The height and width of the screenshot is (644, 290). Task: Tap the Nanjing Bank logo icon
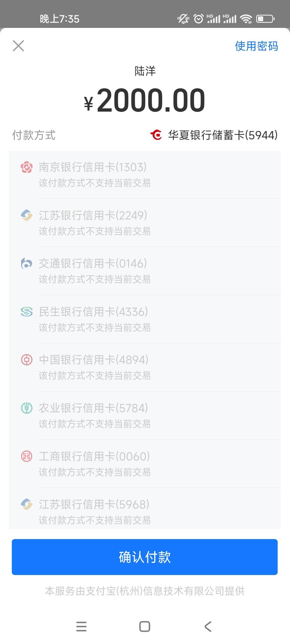[x=27, y=167]
